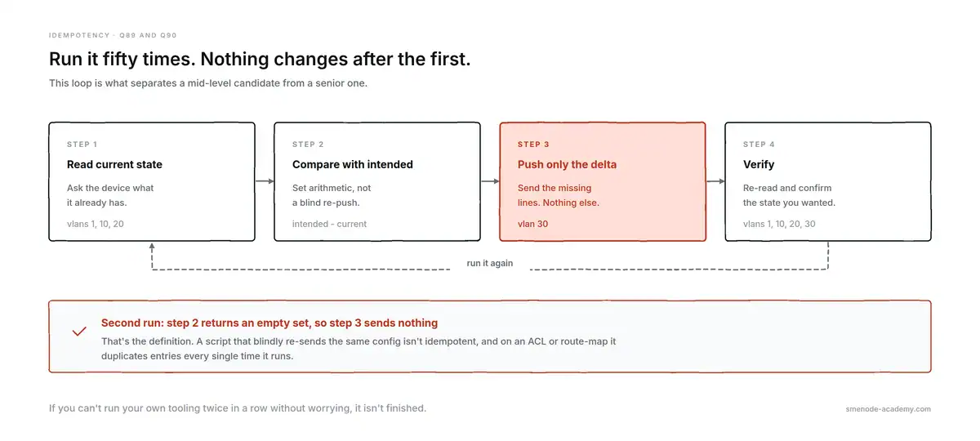The width and height of the screenshot is (980, 441).
Task: Click the 'Second run' callout heading
Action: (x=269, y=323)
